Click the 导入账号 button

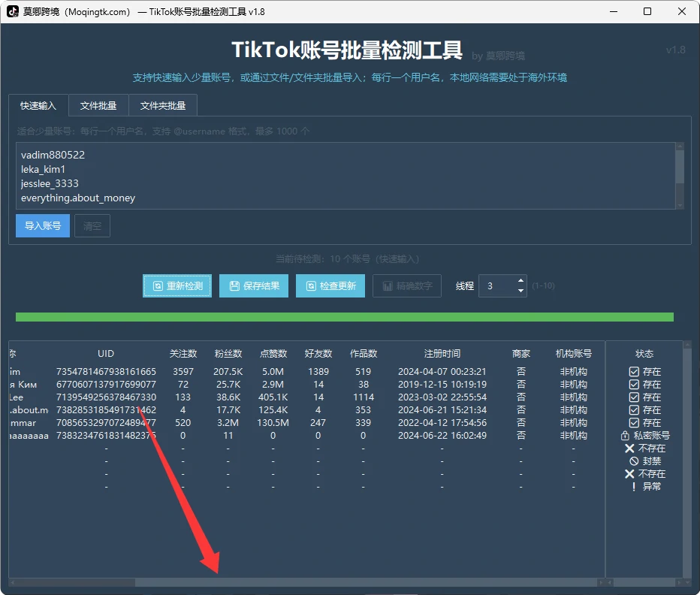(43, 225)
